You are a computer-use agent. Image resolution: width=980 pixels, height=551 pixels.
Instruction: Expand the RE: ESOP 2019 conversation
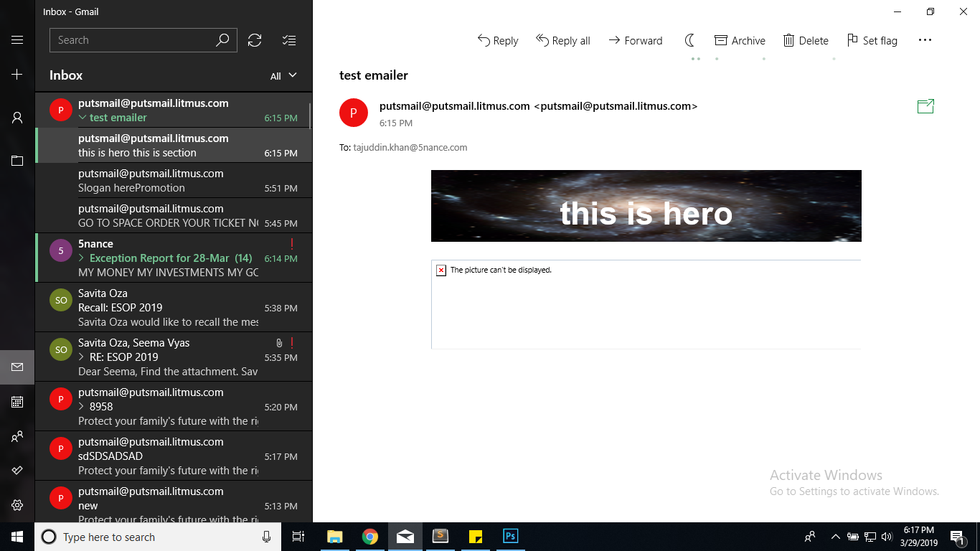pyautogui.click(x=82, y=357)
